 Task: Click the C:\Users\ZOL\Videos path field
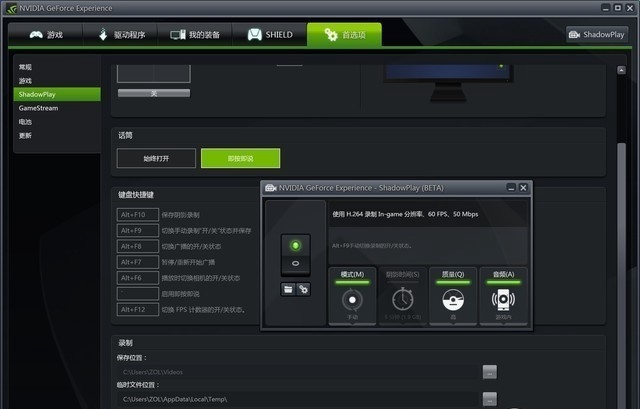pos(296,372)
